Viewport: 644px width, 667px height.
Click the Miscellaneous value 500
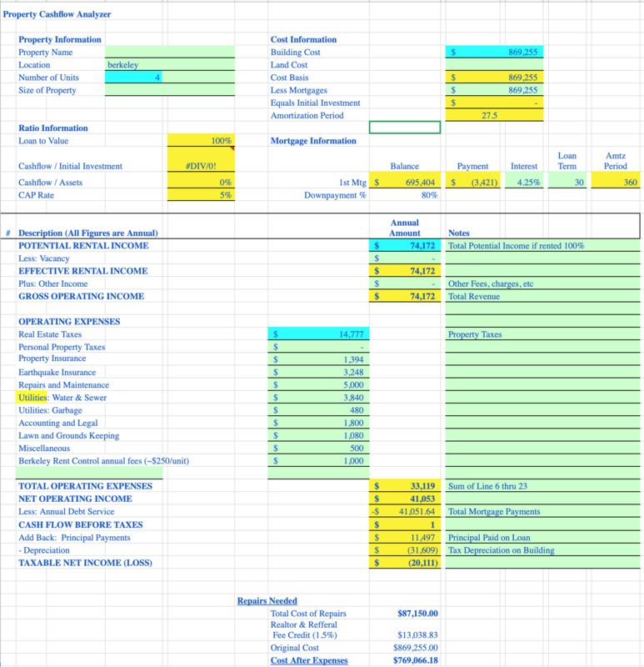coord(318,448)
